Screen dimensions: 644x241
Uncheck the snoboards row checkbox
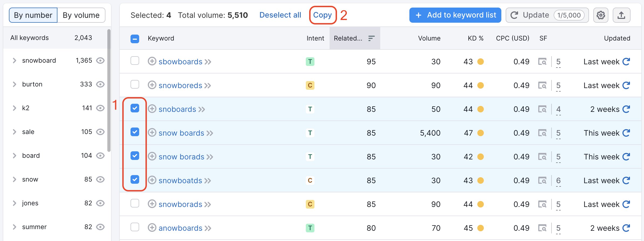tap(135, 108)
